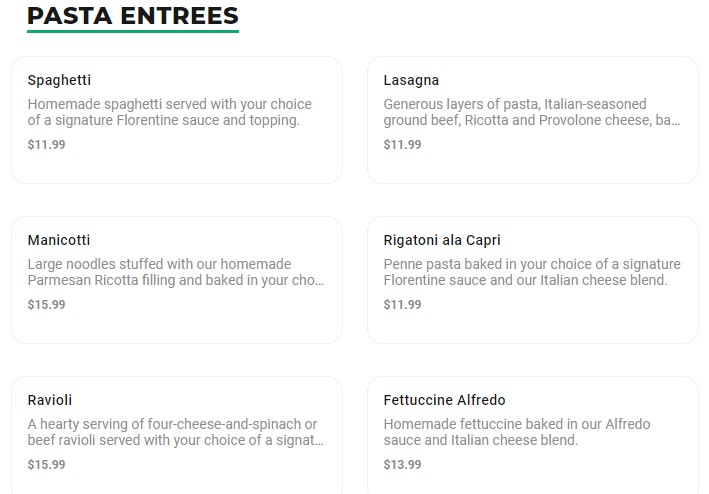Screen dimensions: 709x494
Task: Click the PASTA ENTREES section heading
Action: (132, 16)
